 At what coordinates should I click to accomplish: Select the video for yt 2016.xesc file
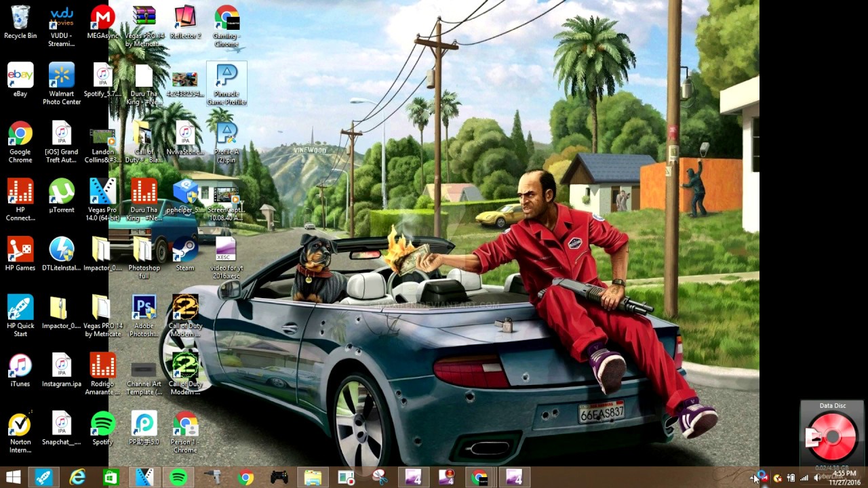[226, 259]
